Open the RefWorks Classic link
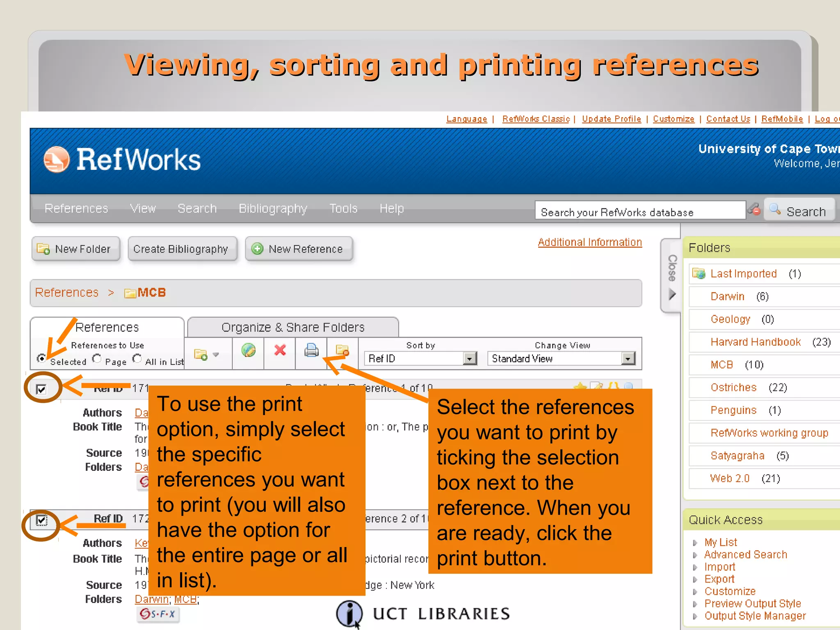Screen dimensions: 840x630 536,119
